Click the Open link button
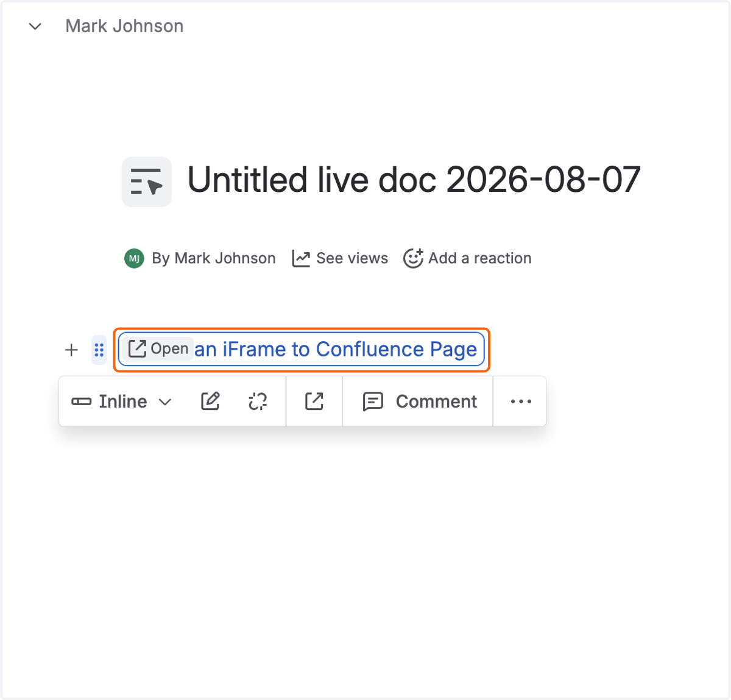 coord(158,349)
